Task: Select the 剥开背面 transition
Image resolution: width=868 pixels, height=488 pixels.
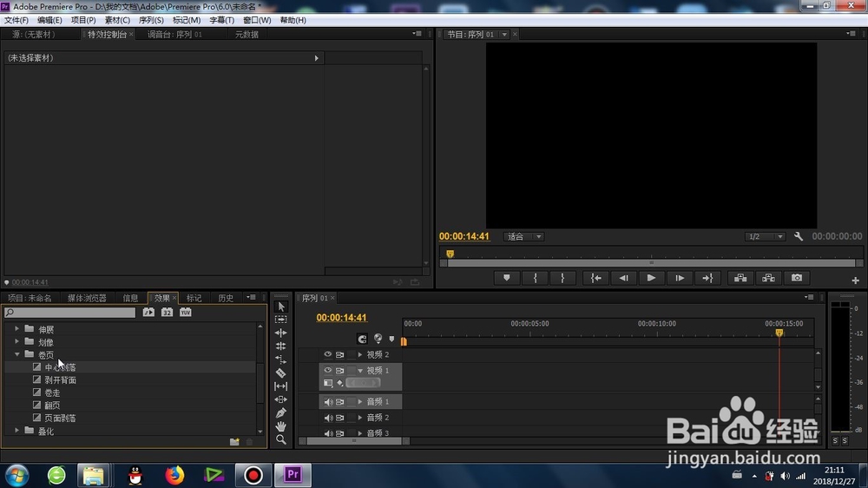Action: (x=61, y=380)
